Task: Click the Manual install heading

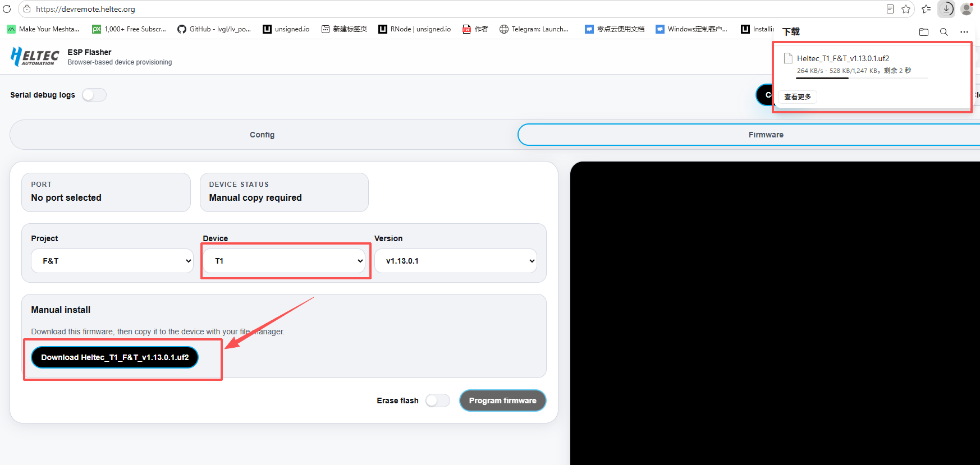Action: [61, 310]
